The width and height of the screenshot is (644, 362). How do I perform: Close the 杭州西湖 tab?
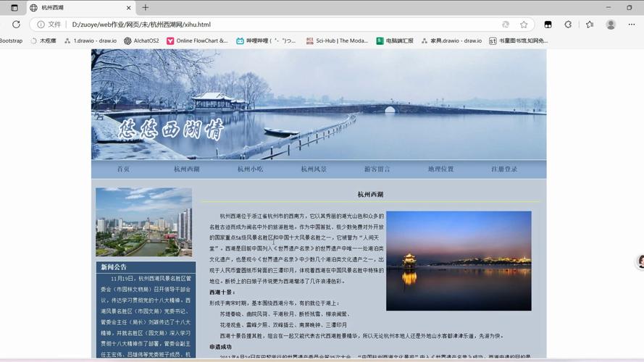coord(128,7)
